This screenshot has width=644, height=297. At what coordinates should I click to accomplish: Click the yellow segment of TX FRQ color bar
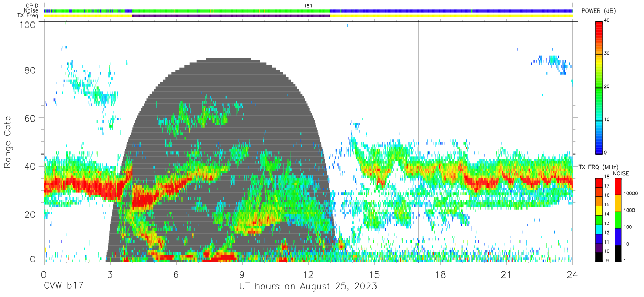point(599,211)
